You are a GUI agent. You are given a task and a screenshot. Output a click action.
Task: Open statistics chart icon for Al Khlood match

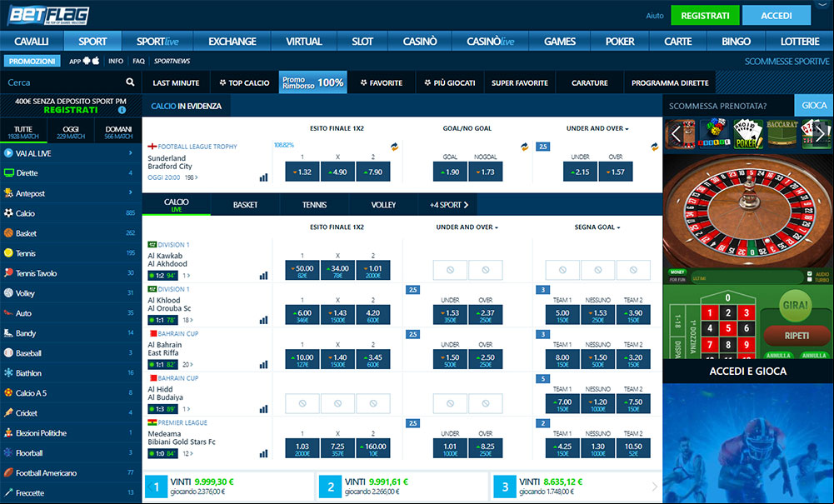coord(263,320)
